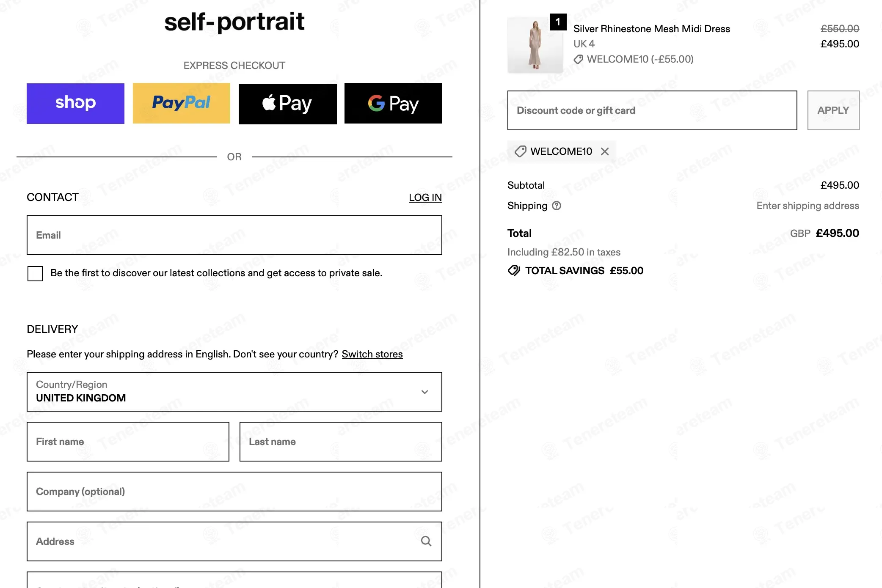The height and width of the screenshot is (588, 882).
Task: Select Google Pay express checkout
Action: point(393,103)
